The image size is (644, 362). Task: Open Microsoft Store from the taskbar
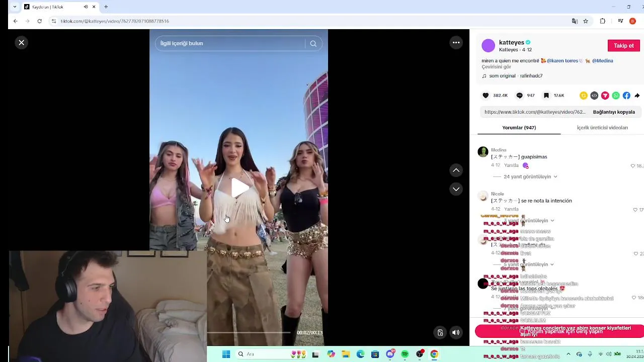pos(375,354)
